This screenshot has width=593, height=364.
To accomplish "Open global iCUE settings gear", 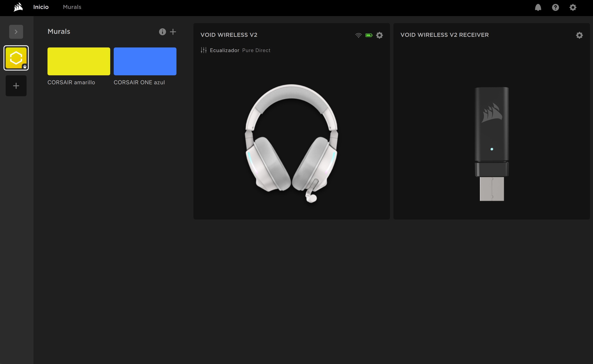I will (x=573, y=7).
